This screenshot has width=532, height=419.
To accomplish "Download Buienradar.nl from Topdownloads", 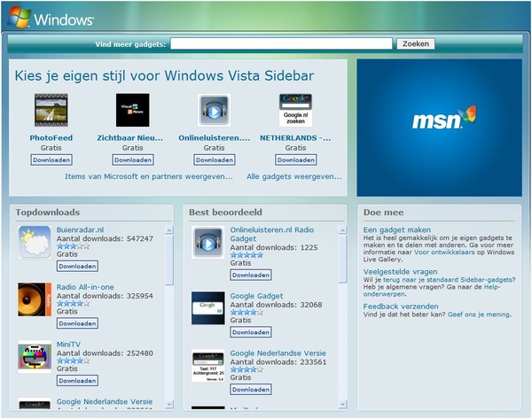I will click(x=77, y=266).
